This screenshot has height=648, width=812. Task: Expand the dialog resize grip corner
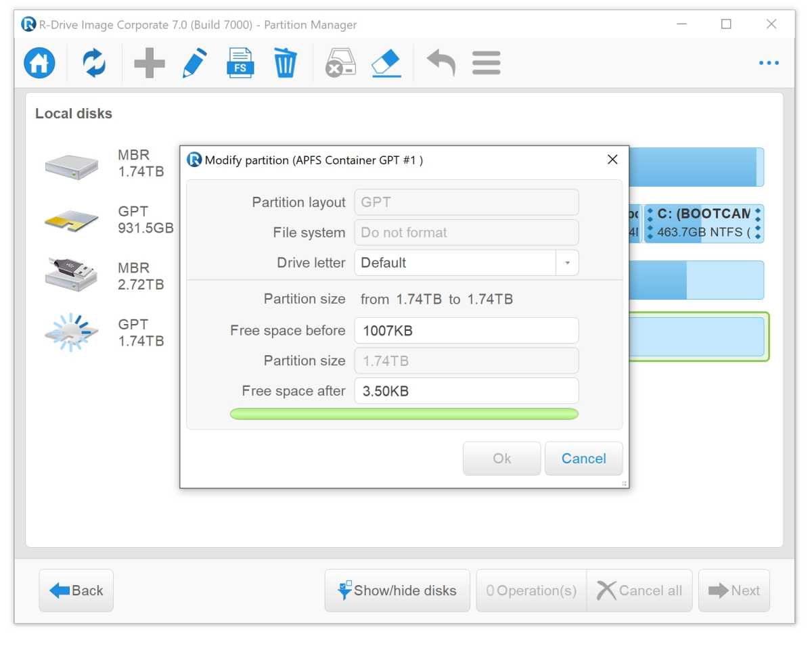(x=624, y=483)
